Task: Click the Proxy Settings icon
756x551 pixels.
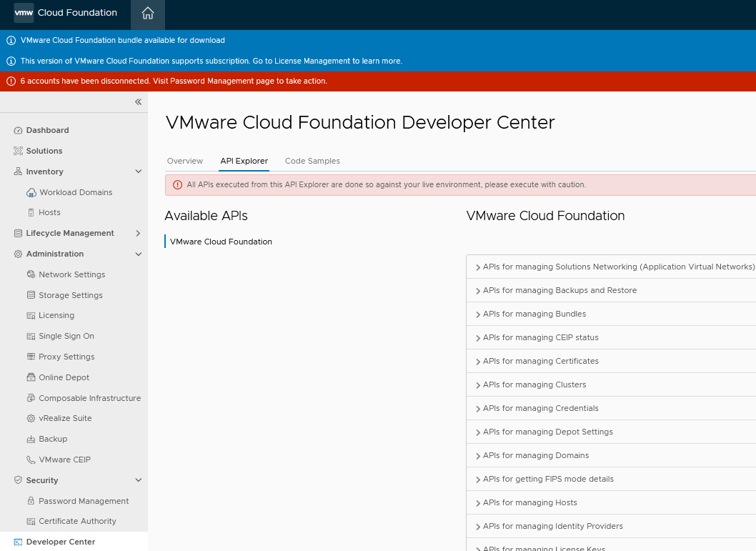Action: [x=31, y=357]
